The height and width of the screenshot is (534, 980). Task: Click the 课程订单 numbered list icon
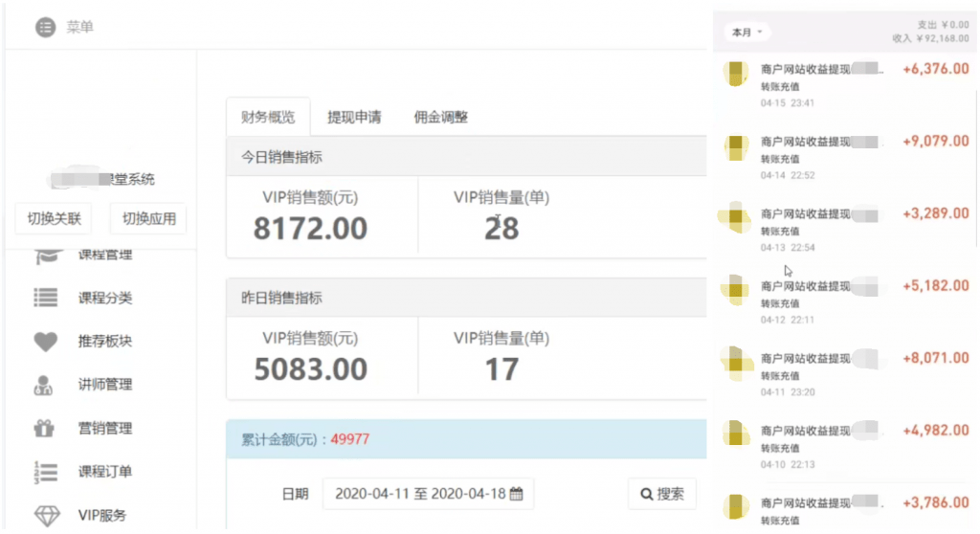coord(46,472)
